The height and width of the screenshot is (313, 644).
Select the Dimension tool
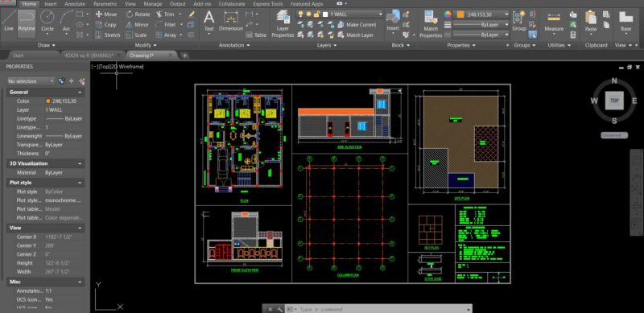click(x=231, y=22)
